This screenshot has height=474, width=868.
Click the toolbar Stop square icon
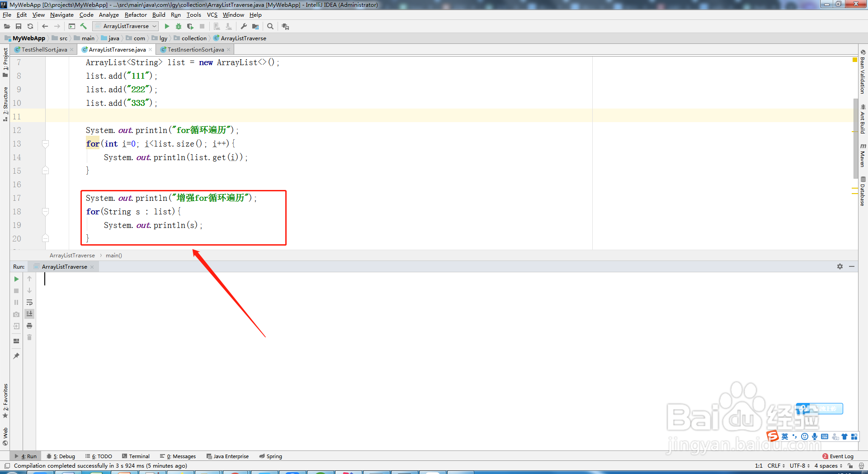[202, 26]
